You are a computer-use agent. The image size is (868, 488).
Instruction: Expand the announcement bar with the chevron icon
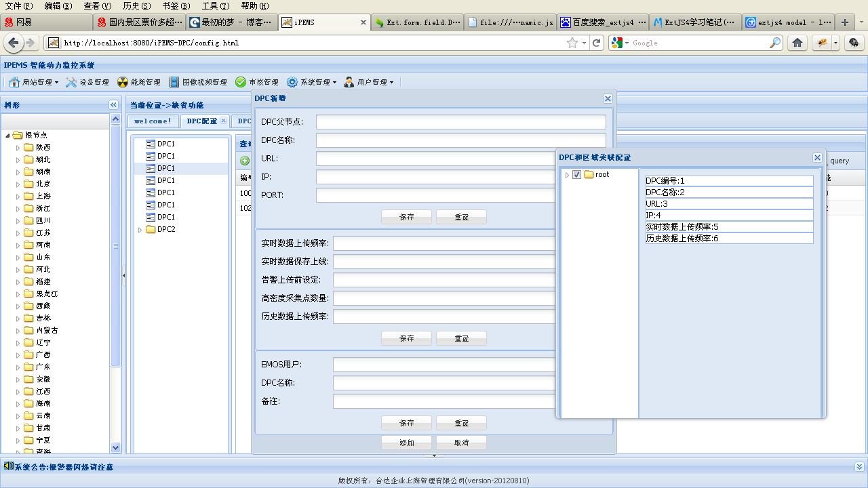tap(859, 467)
